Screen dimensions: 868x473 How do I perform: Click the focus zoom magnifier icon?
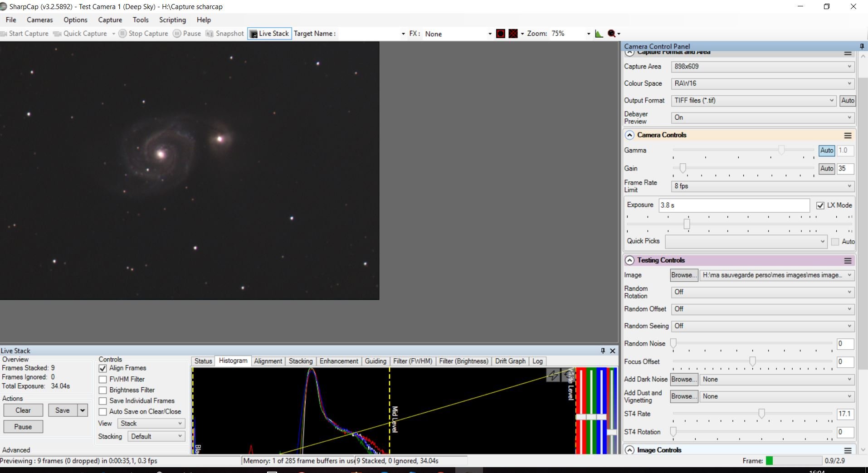pyautogui.click(x=612, y=34)
